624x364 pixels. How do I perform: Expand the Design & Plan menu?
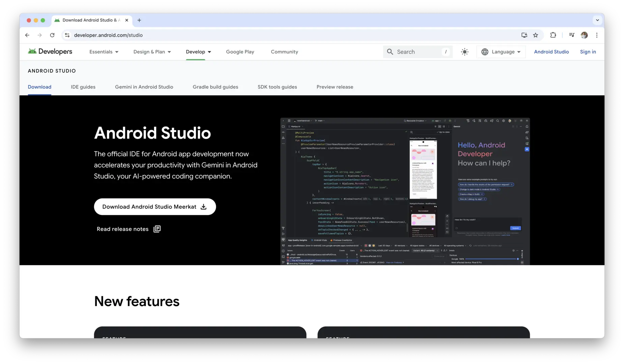pos(152,52)
